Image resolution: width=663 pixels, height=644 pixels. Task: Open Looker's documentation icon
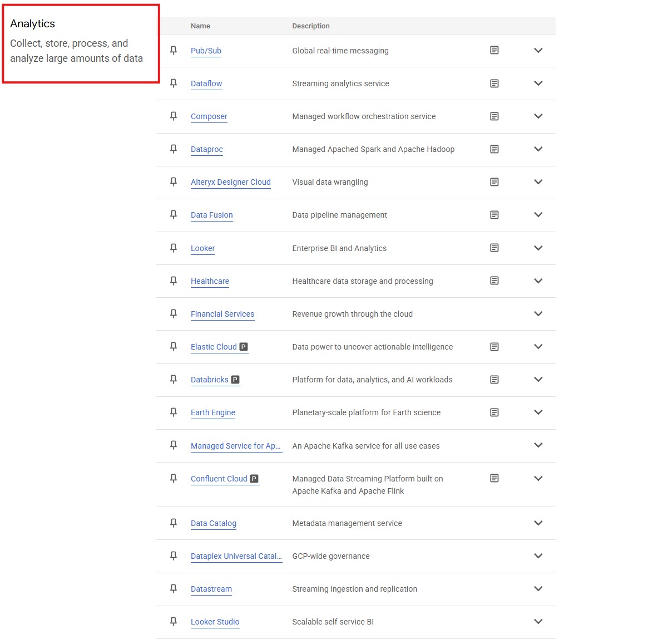(x=494, y=248)
